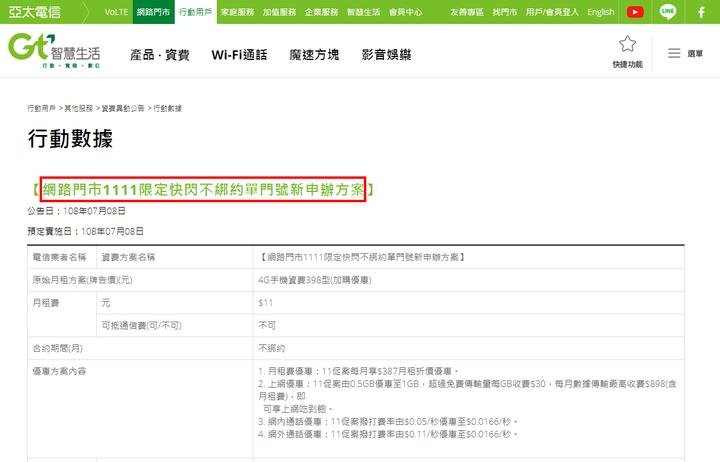Image resolution: width=720 pixels, height=462 pixels.
Task: Open the 會員中心 menu
Action: pyautogui.click(x=405, y=12)
